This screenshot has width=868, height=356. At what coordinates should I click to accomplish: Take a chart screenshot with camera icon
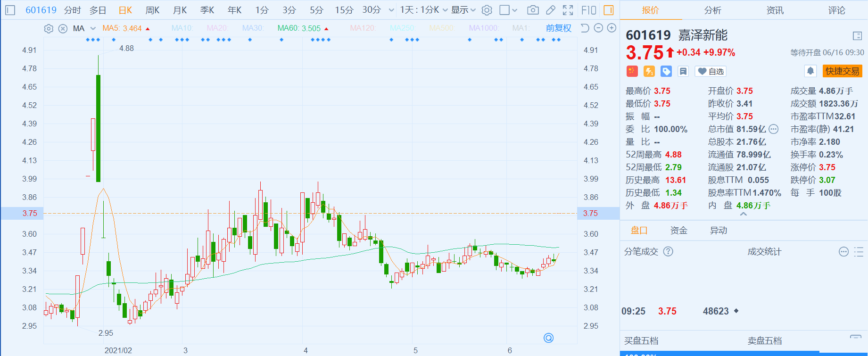[533, 10]
